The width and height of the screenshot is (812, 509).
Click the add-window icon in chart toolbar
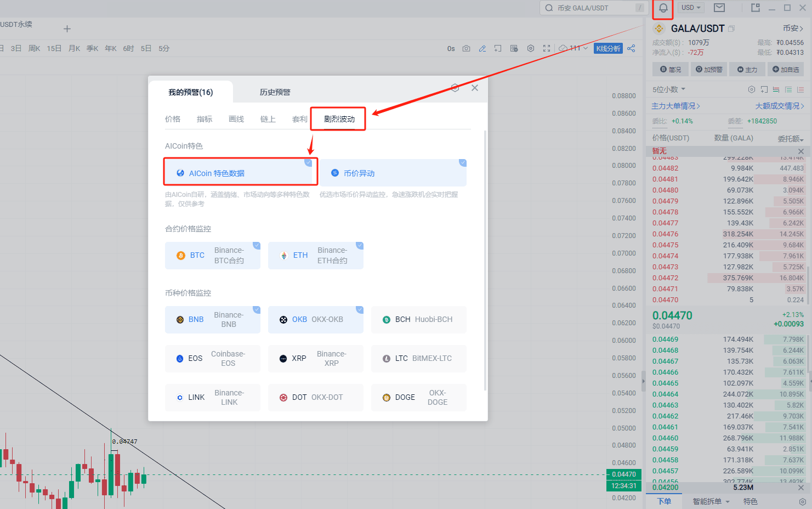tap(498, 48)
